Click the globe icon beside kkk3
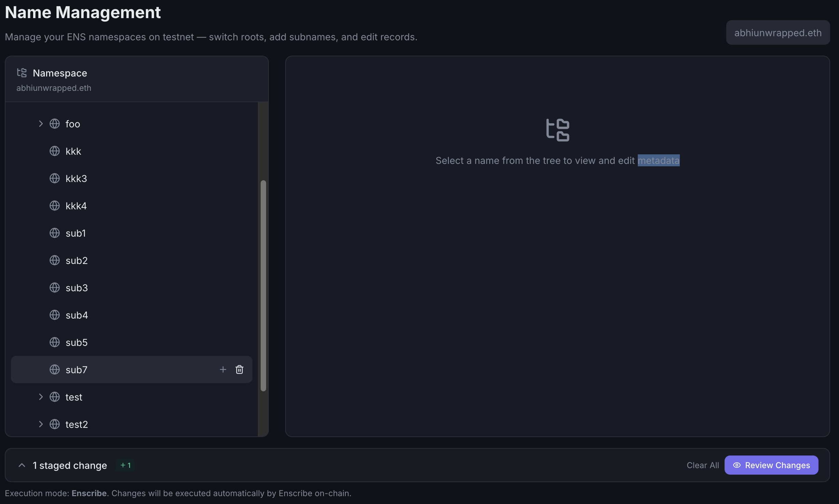This screenshot has height=504, width=839. [55, 178]
